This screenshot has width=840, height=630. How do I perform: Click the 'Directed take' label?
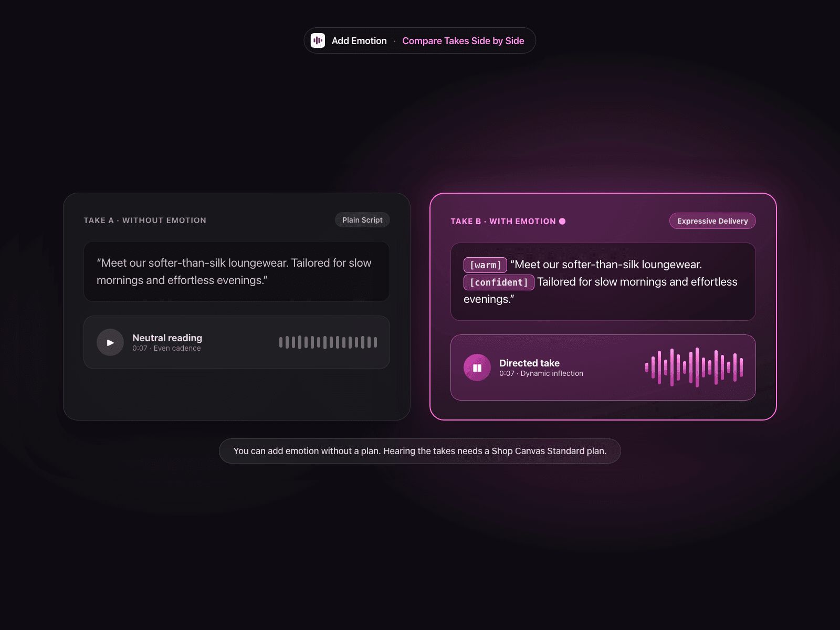tap(529, 363)
